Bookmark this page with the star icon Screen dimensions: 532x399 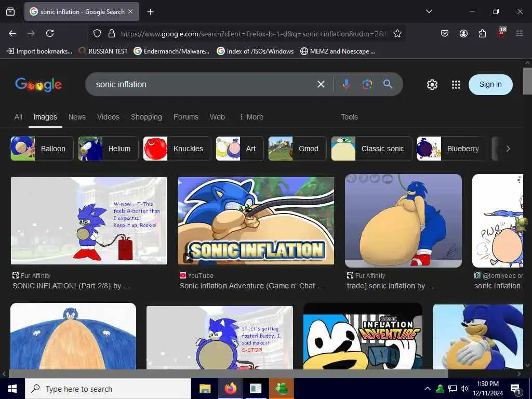[x=397, y=34]
